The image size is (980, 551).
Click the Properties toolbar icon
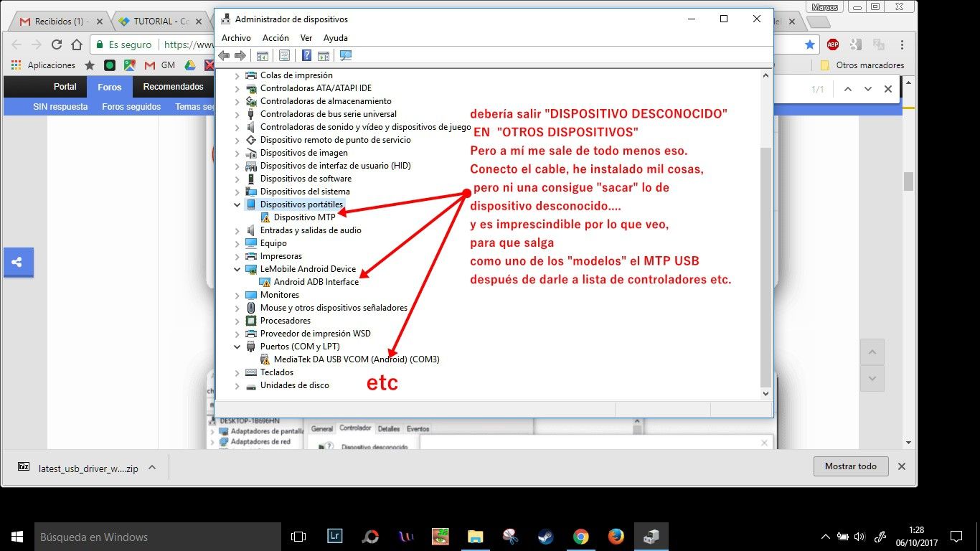click(284, 56)
